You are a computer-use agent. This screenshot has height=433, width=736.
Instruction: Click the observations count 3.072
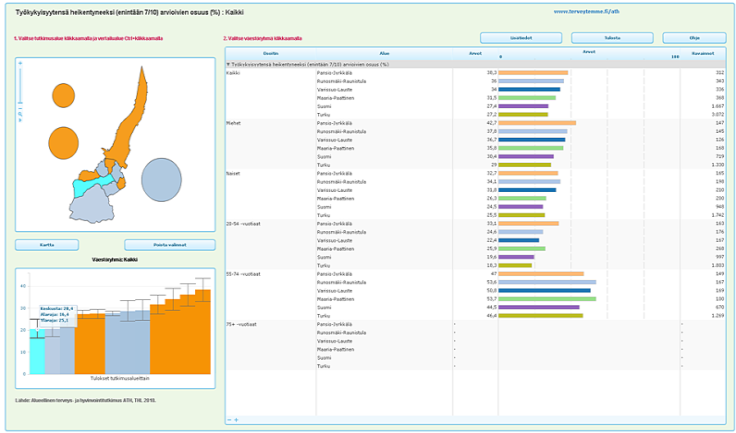pos(718,115)
